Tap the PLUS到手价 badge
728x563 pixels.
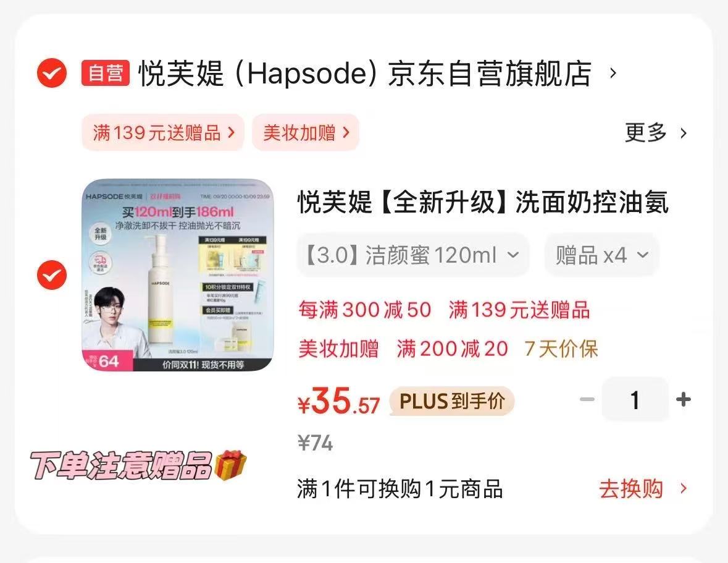(452, 401)
